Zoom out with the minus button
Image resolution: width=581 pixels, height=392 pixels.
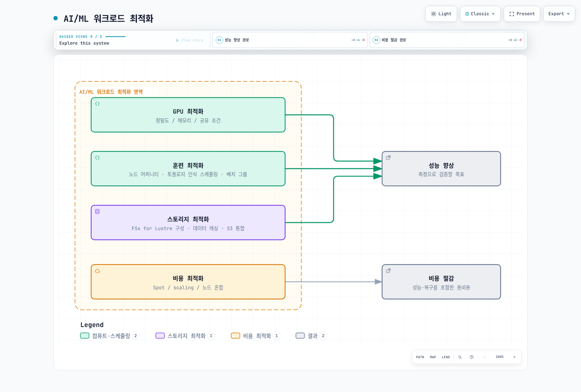tap(485, 357)
